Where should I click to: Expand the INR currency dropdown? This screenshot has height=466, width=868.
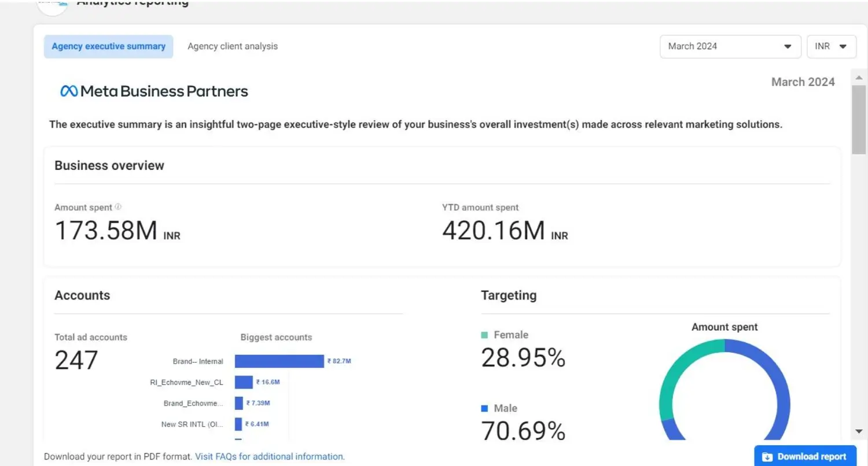pos(831,46)
